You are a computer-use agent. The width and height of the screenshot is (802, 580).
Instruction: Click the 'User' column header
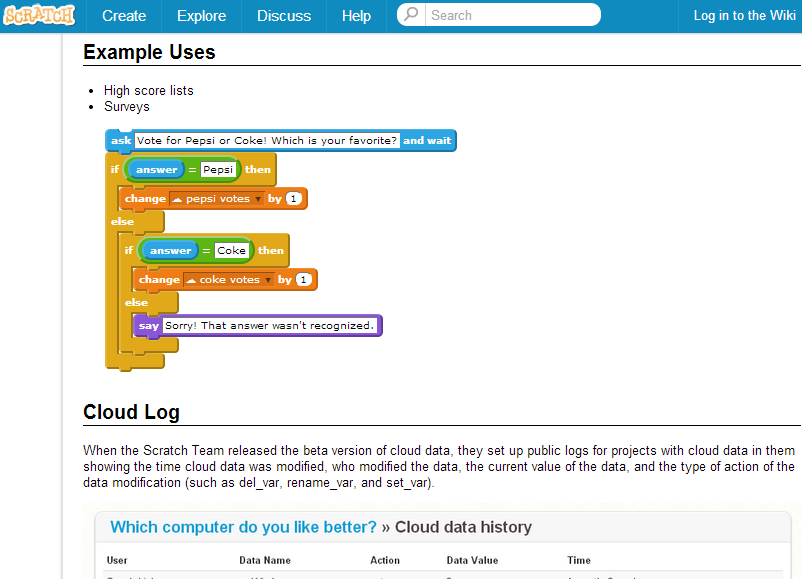(117, 560)
